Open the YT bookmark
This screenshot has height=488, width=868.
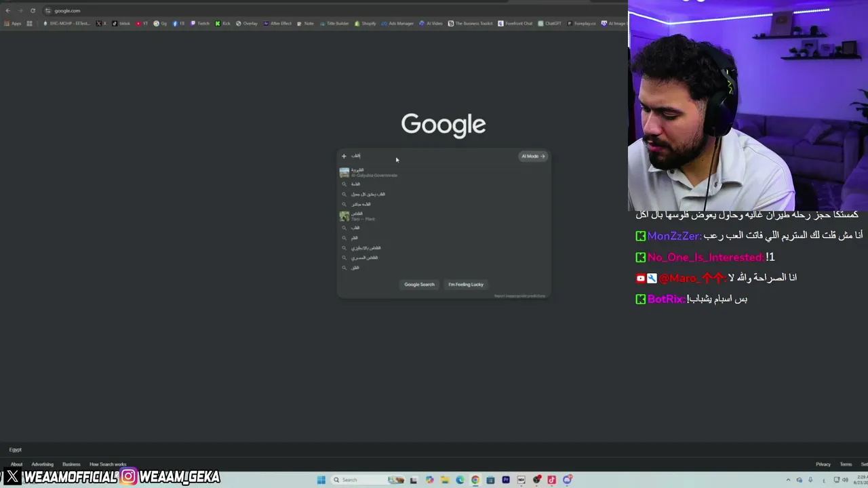(x=142, y=24)
